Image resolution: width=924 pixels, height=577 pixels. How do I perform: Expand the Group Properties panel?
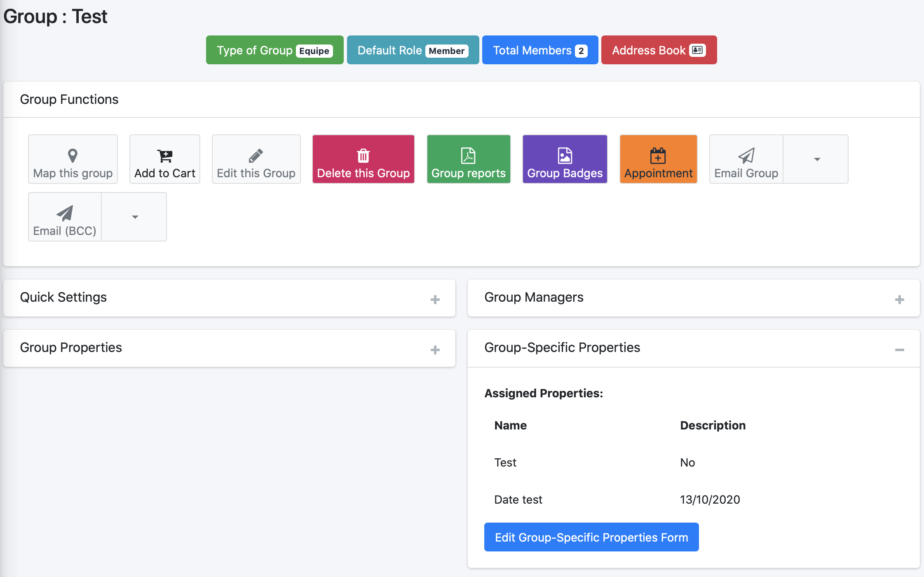pos(435,350)
